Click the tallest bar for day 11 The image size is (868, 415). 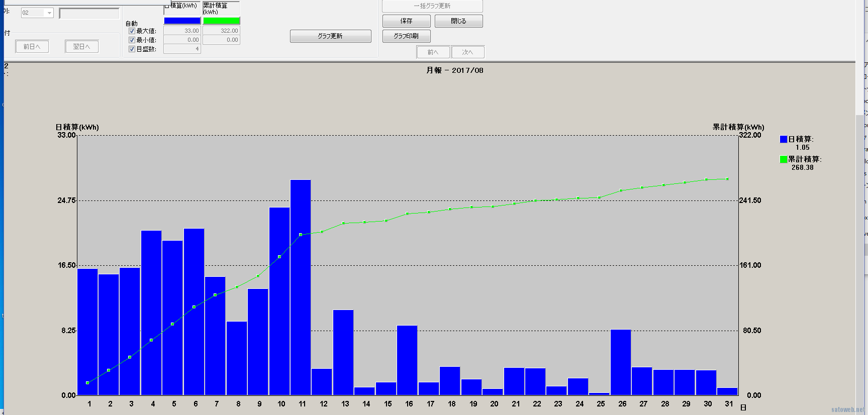point(301,287)
